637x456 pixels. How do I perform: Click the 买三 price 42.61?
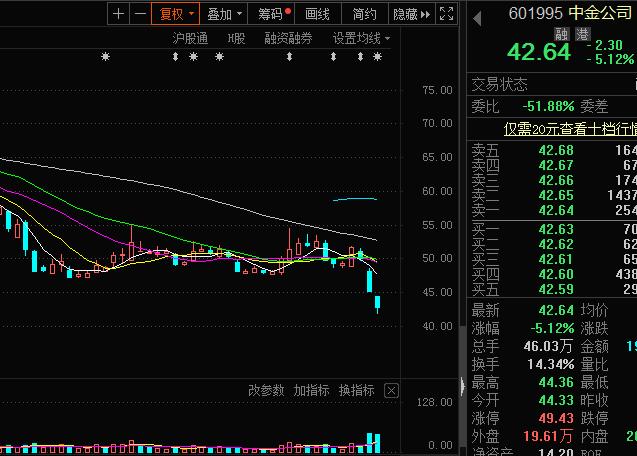[x=556, y=259]
